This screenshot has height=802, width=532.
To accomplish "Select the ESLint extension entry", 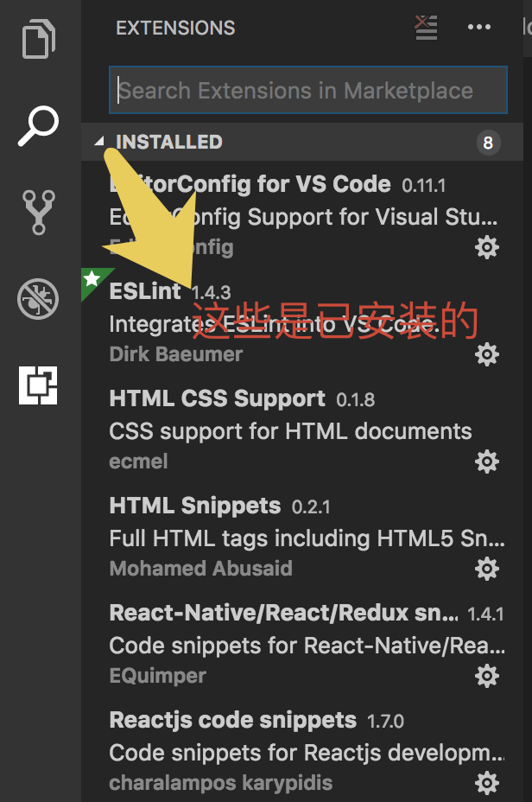I will click(302, 322).
